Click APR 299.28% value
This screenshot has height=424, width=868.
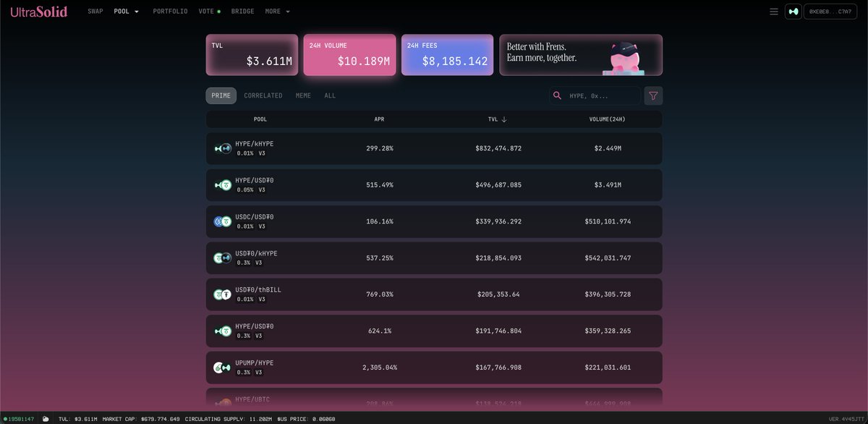(x=379, y=148)
